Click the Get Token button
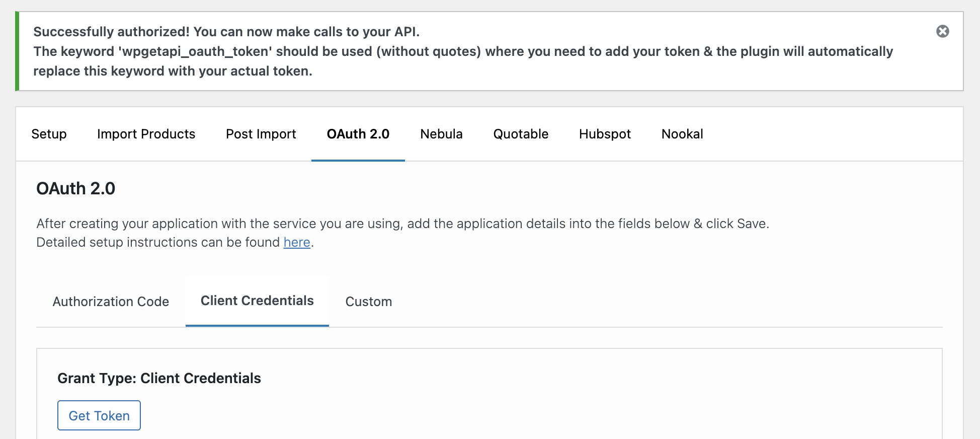 (x=99, y=415)
